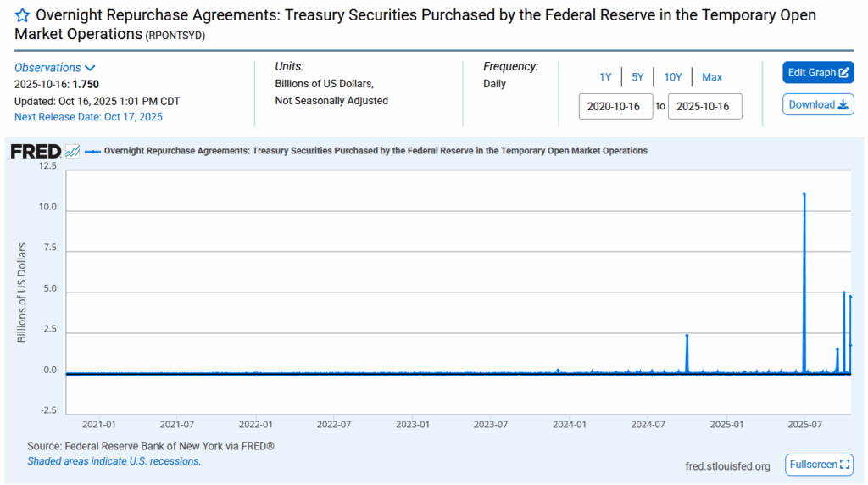Click the start date field 2020-10-16
The height and width of the screenshot is (485, 868).
click(x=616, y=107)
